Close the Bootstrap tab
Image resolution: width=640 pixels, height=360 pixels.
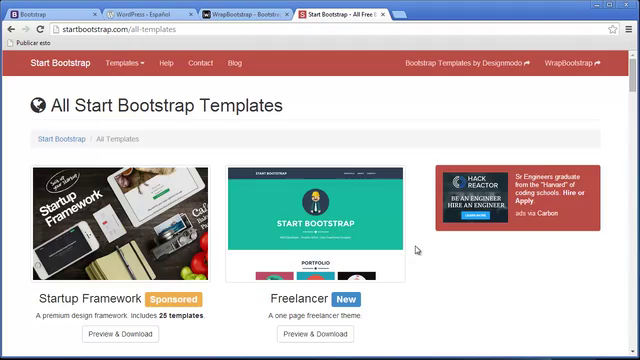(95, 14)
